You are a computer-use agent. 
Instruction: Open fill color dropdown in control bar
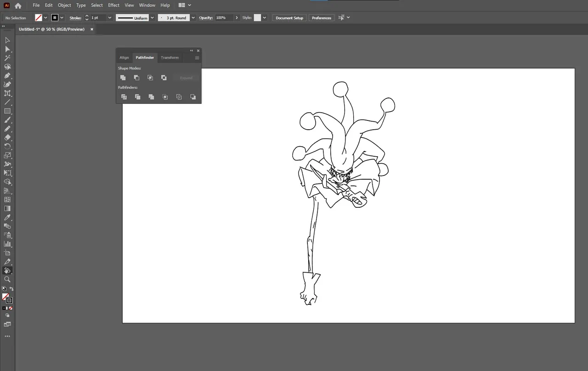45,17
